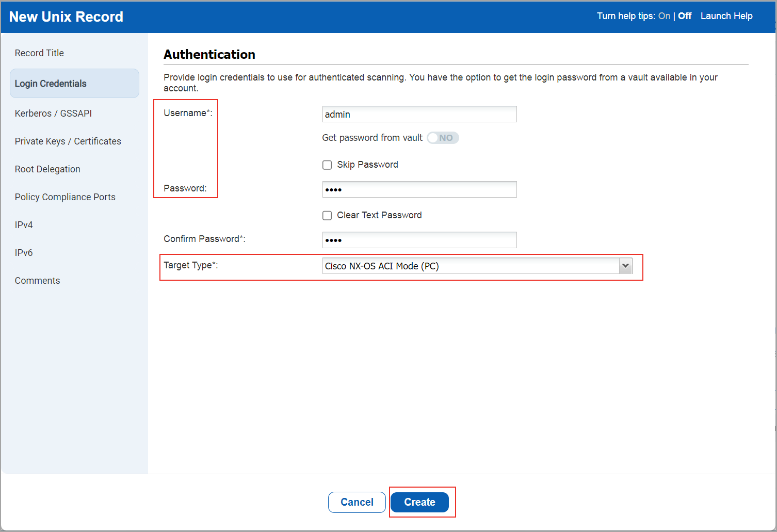Screen dimensions: 777x532
Task: Check the Clear Text Password box
Action: click(x=327, y=215)
